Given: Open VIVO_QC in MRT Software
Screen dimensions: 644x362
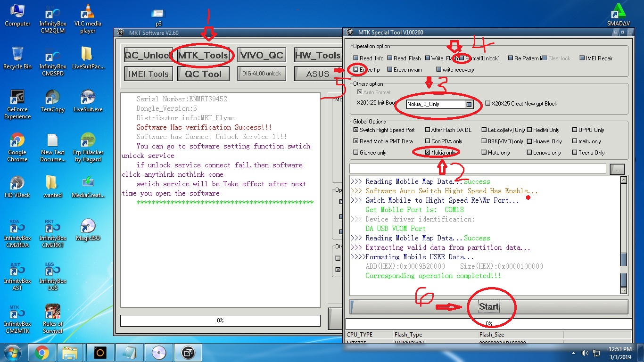Looking at the screenshot, I should pyautogui.click(x=262, y=56).
